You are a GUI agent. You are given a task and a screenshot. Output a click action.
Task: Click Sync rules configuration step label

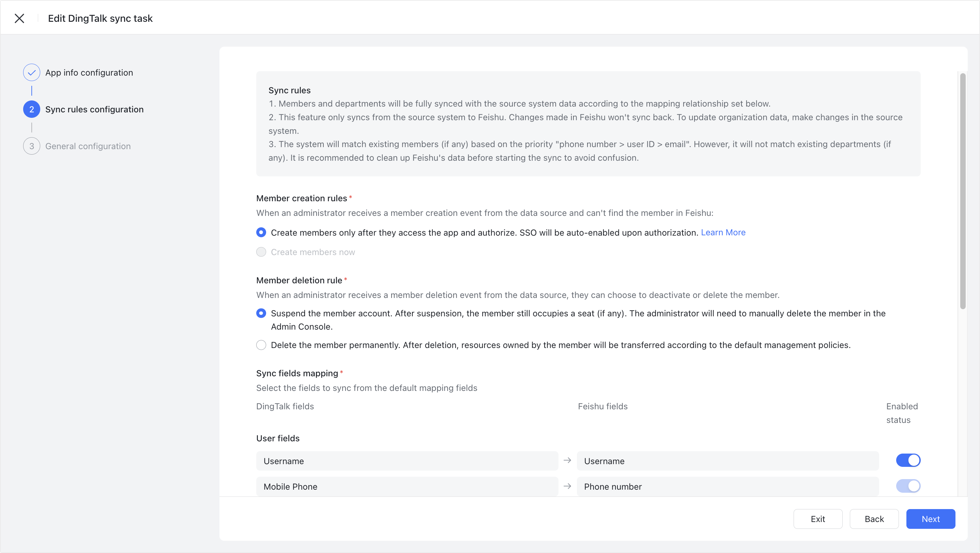pyautogui.click(x=94, y=109)
